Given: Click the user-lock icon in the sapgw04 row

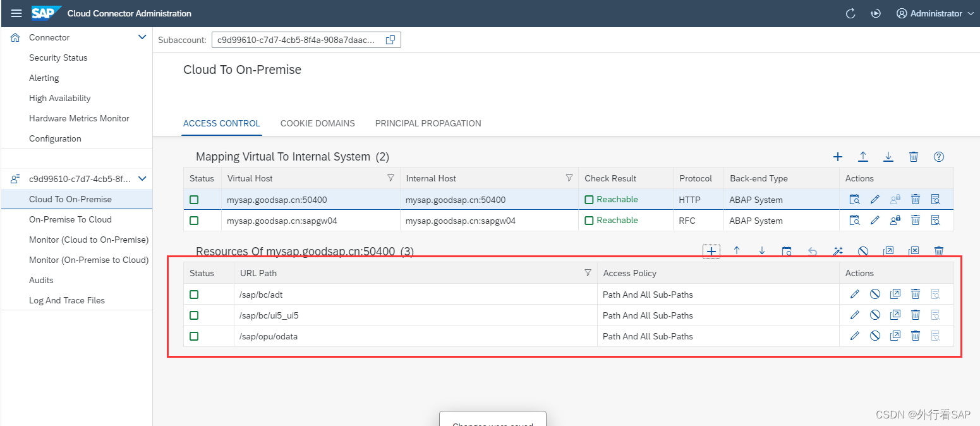Looking at the screenshot, I should (x=895, y=221).
